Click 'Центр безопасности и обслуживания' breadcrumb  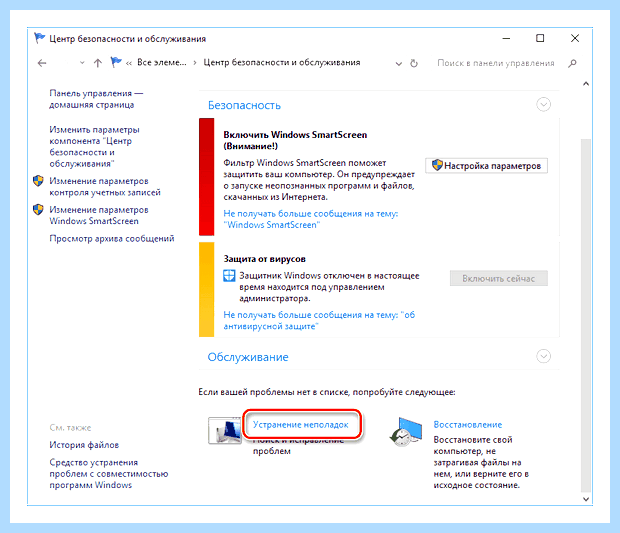282,62
